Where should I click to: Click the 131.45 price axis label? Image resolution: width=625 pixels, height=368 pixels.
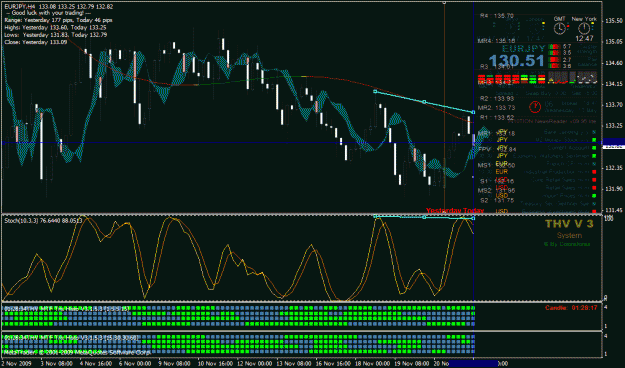coord(614,210)
